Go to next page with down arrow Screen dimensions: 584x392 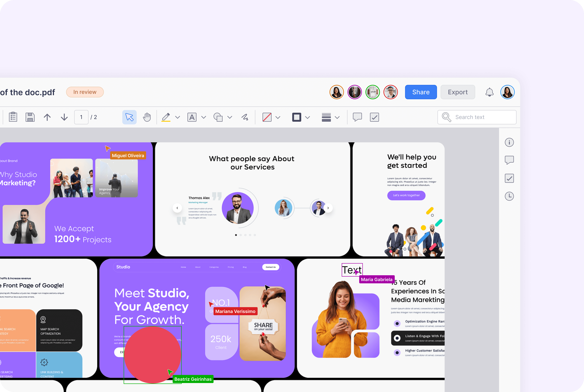click(x=64, y=117)
